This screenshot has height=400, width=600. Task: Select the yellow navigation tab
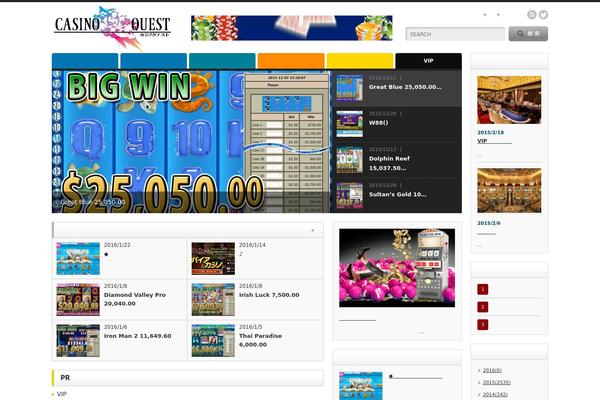tap(360, 61)
